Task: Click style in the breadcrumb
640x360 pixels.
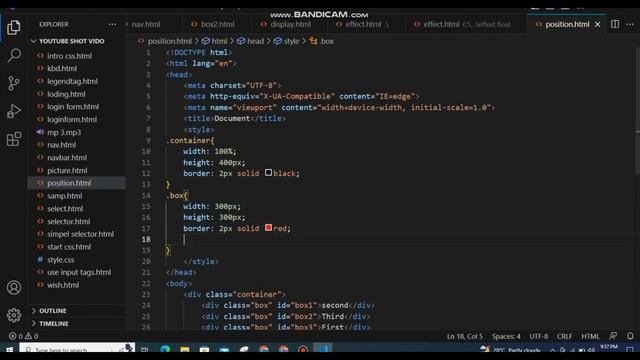Action: (291, 41)
